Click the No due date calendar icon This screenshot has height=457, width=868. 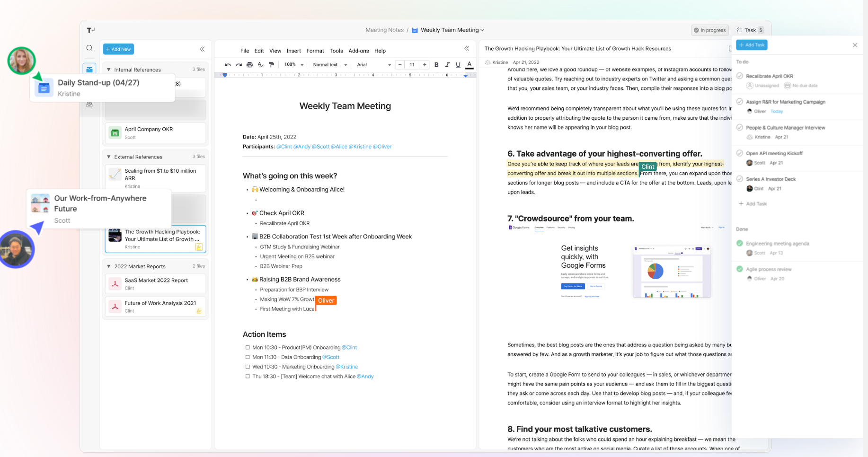click(x=788, y=86)
